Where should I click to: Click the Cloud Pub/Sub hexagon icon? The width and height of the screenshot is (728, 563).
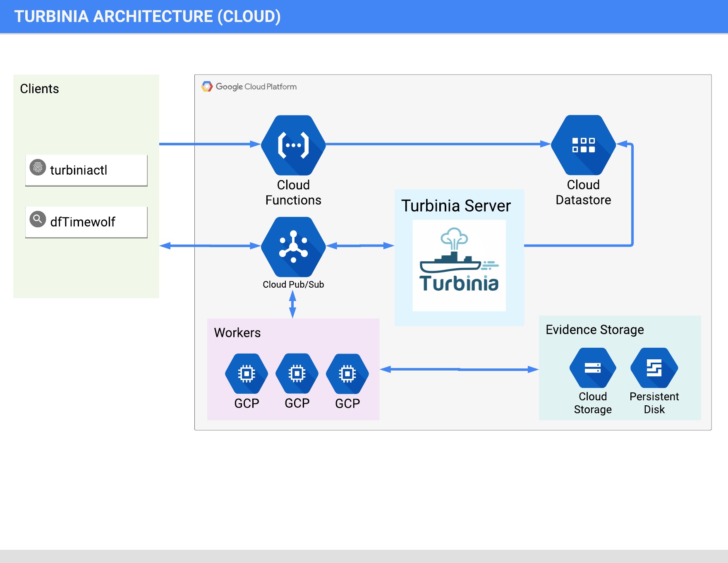tap(293, 247)
